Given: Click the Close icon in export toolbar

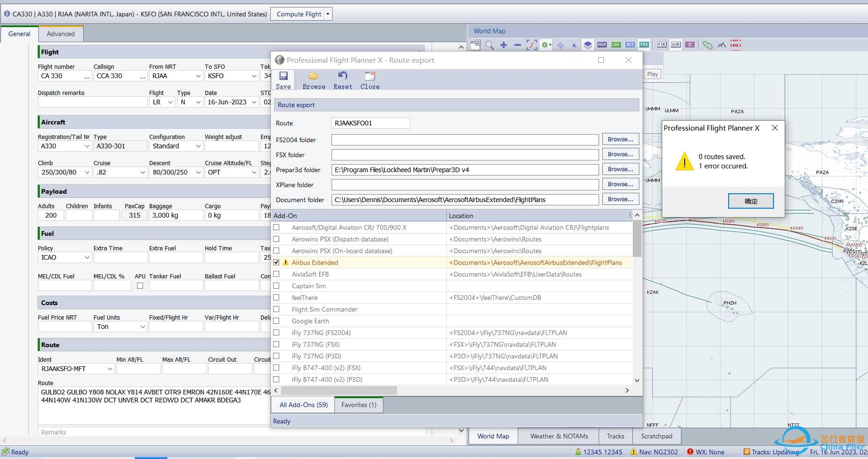Looking at the screenshot, I should coord(370,76).
